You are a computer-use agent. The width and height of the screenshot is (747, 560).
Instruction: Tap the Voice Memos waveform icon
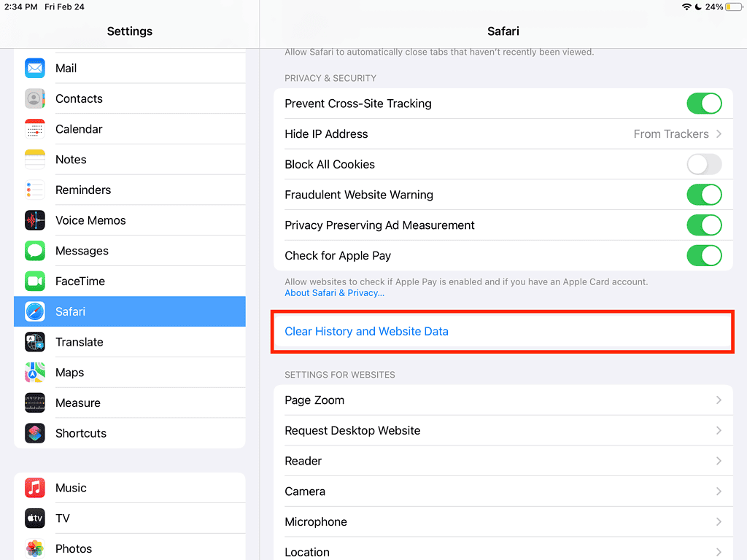pos(35,220)
